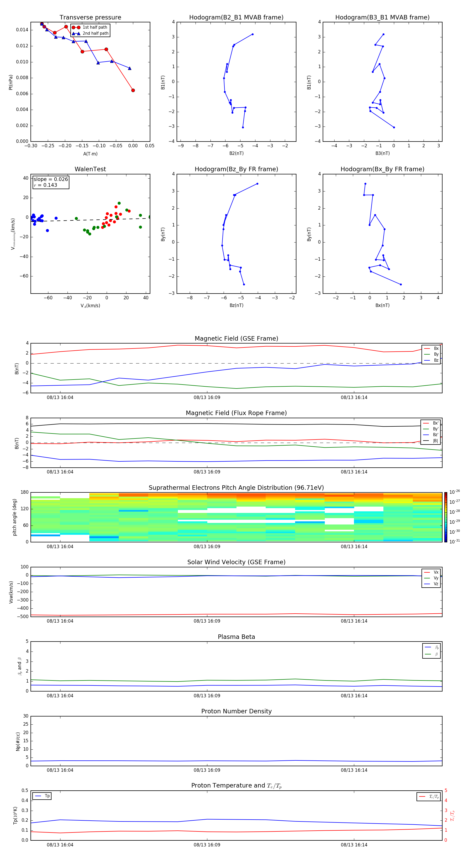Click the 'pitch angle (deg)' axis label
Image resolution: width=473 pixels, height=868 pixels.
14,517
